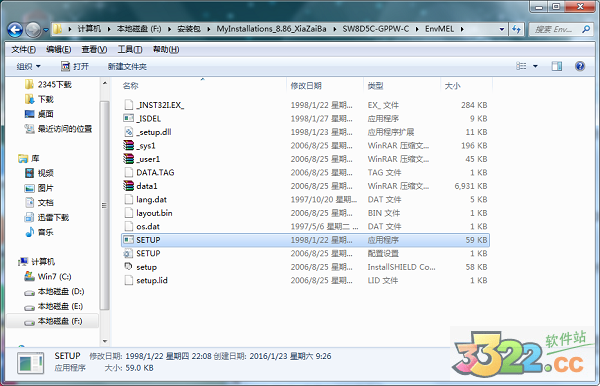Open help with the question mark icon

click(580, 66)
